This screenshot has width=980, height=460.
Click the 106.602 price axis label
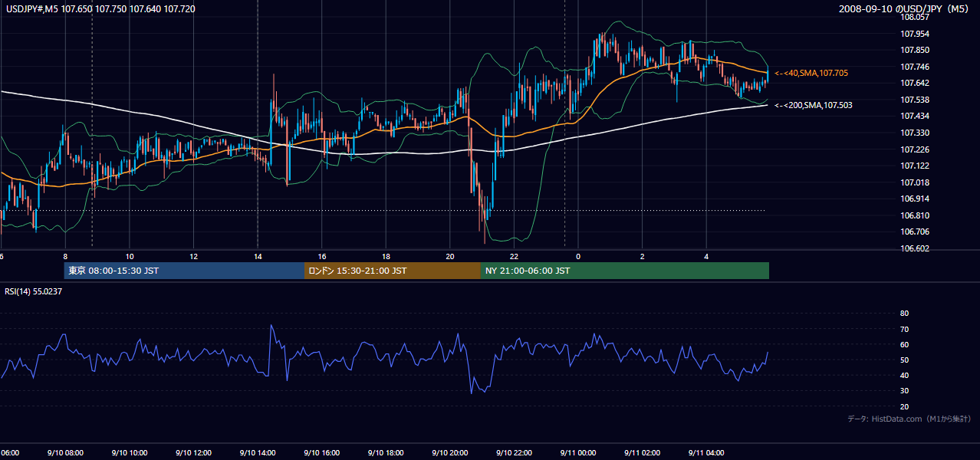(x=914, y=248)
